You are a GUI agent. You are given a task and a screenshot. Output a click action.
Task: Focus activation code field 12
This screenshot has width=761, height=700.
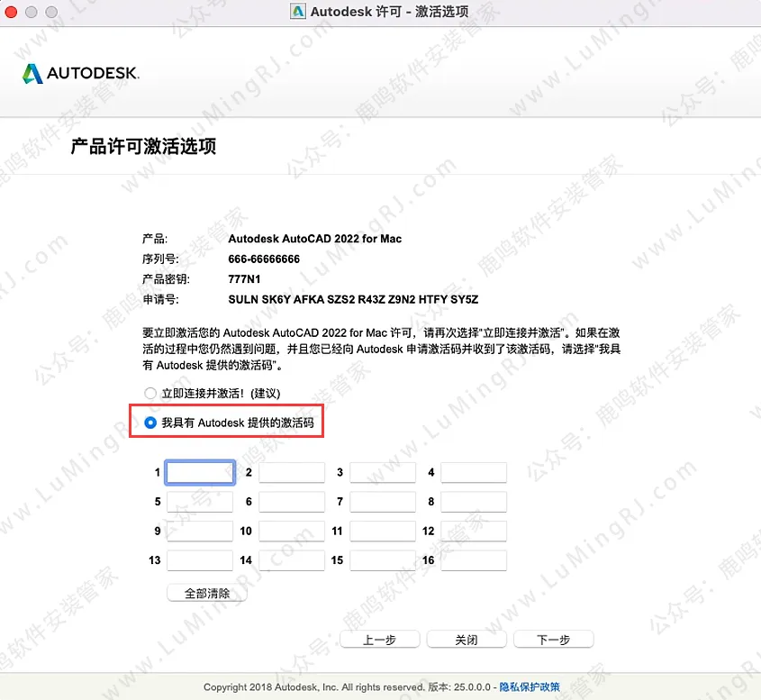[x=474, y=531]
